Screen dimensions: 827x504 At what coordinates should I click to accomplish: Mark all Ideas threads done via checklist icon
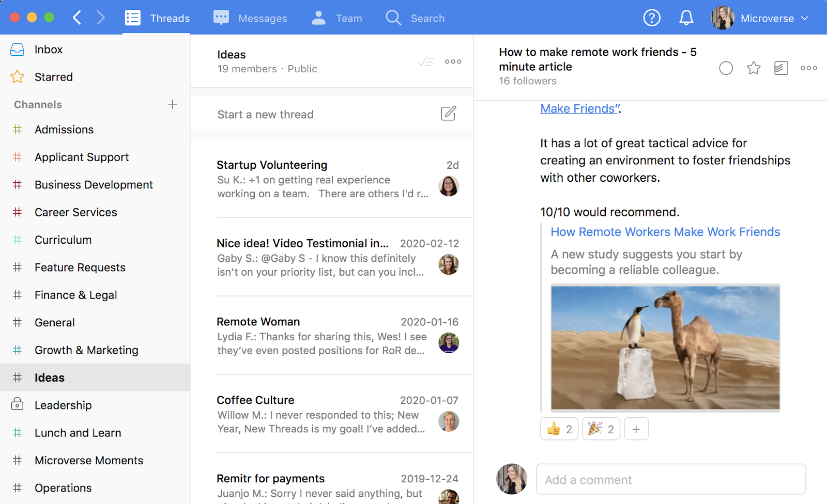(426, 61)
